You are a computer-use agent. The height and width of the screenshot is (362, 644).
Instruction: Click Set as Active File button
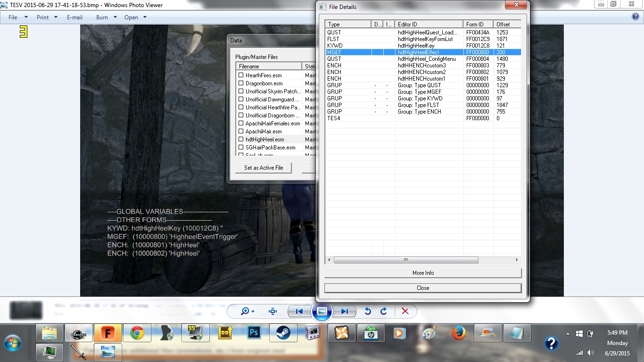(264, 168)
